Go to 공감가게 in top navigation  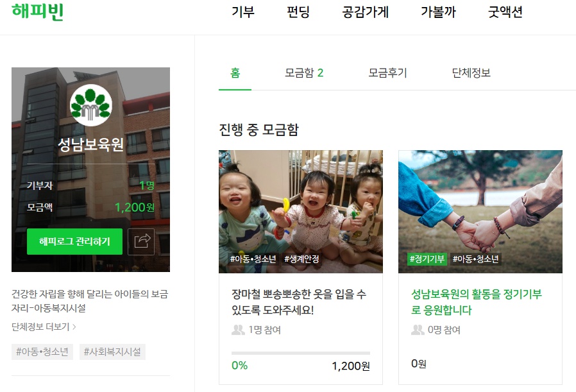point(365,12)
